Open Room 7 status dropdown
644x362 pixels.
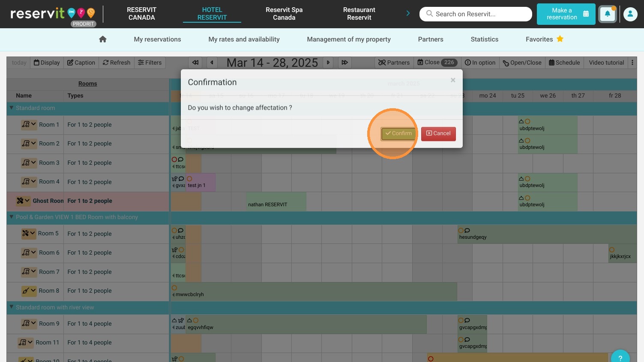pos(29,272)
